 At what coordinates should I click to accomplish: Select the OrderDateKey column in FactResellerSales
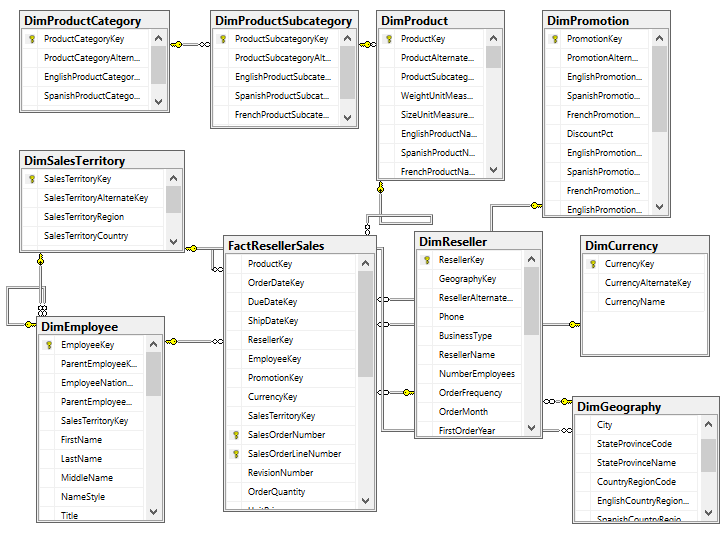click(291, 283)
